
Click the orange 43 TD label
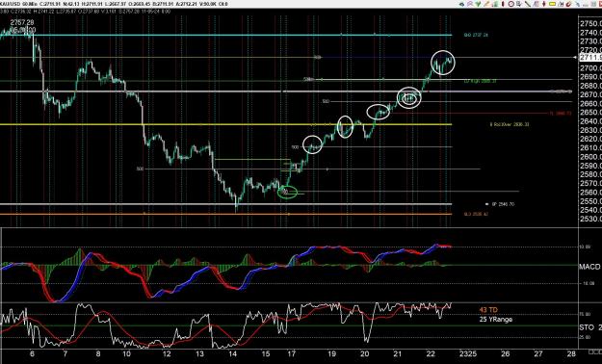click(488, 310)
